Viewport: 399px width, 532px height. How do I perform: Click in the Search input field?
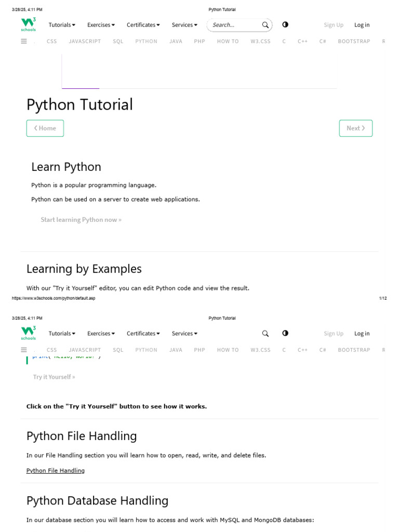[x=234, y=25]
